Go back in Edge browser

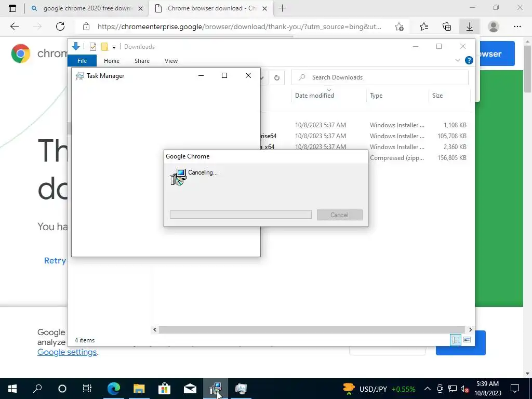14,26
